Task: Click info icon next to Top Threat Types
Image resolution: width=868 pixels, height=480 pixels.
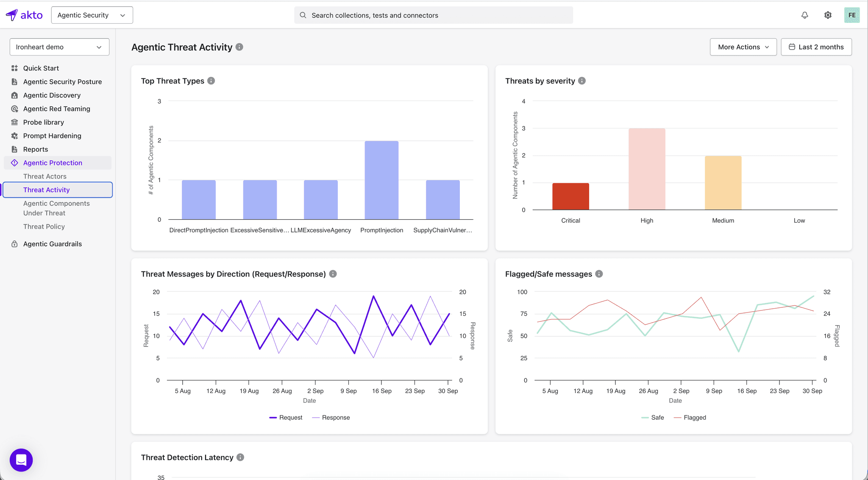Action: click(211, 81)
